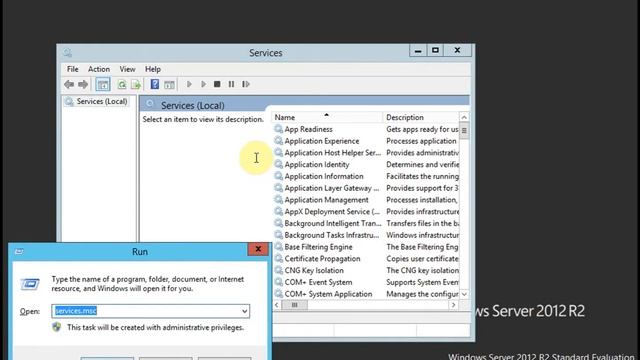Open the View menu

point(127,69)
